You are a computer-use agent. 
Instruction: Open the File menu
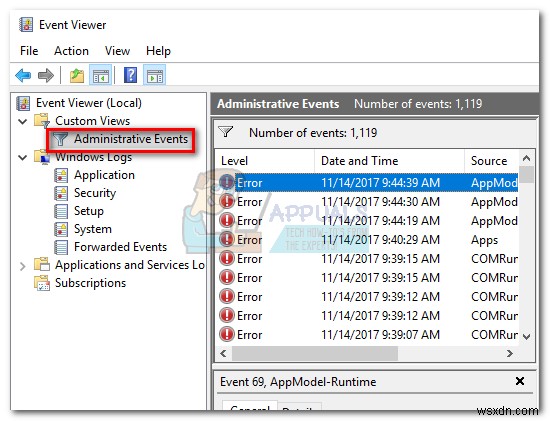[x=29, y=51]
